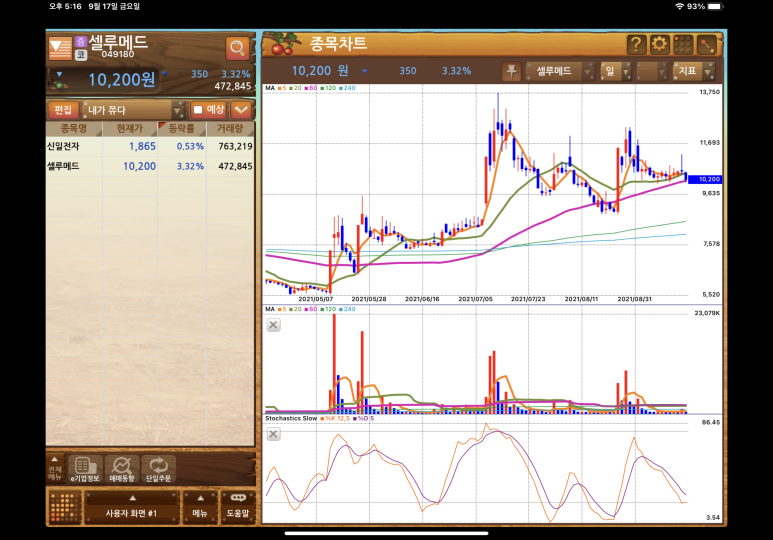Select the 신일전자 watchlist row

click(150, 146)
